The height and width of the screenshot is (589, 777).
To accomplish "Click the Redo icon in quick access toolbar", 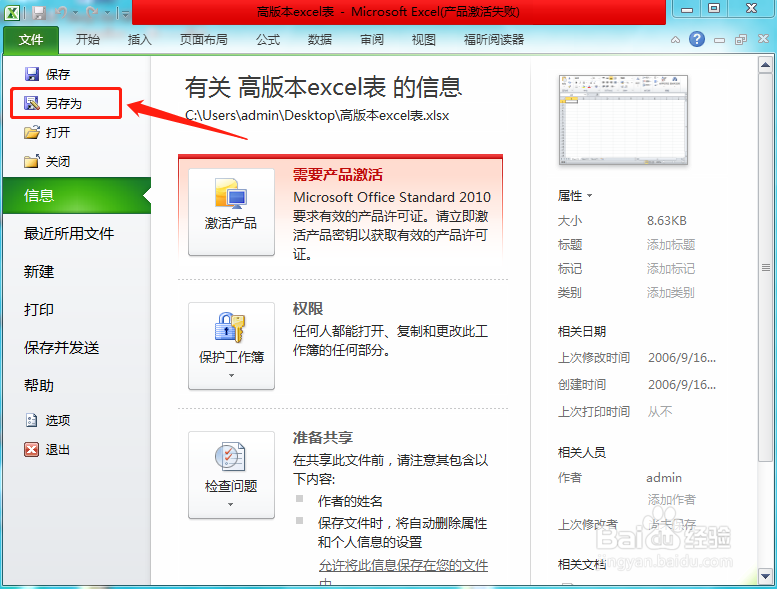I will pos(91,12).
